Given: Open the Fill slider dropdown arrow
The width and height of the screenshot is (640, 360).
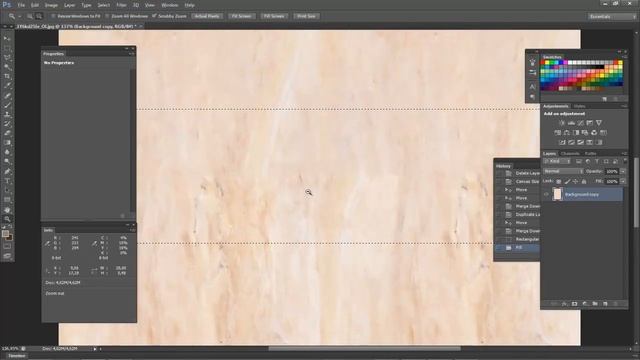Looking at the screenshot, I should pos(623,181).
